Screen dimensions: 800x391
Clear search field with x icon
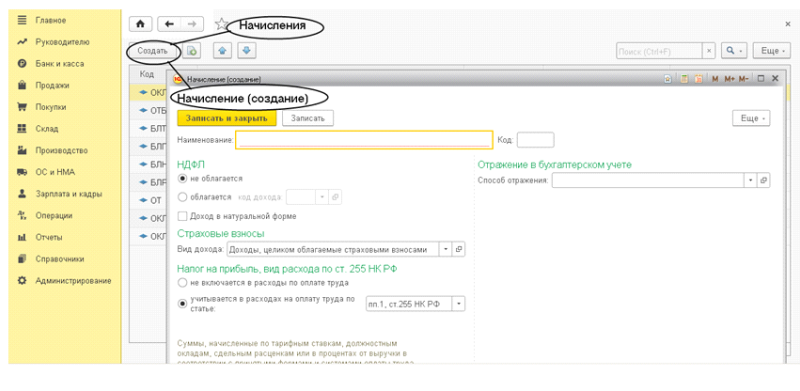tap(708, 51)
